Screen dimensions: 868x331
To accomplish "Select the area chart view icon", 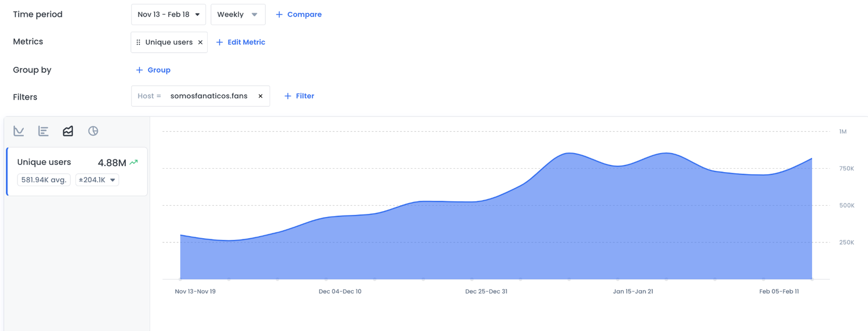I will point(68,131).
